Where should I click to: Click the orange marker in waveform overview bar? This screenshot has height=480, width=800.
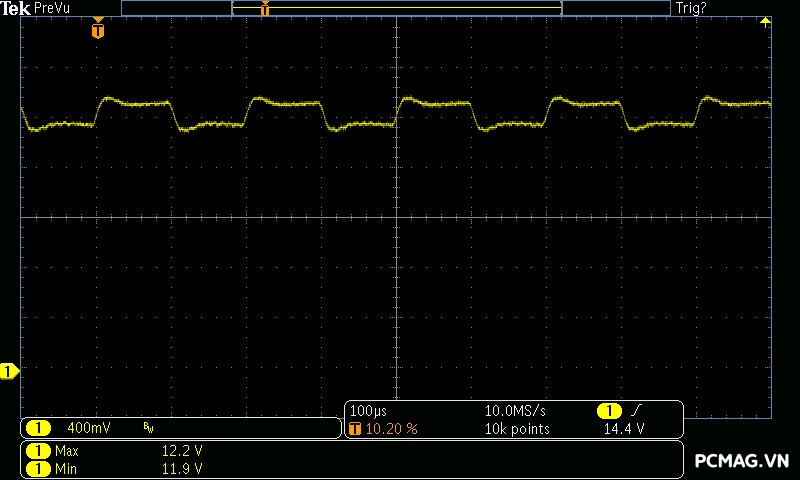click(x=265, y=9)
